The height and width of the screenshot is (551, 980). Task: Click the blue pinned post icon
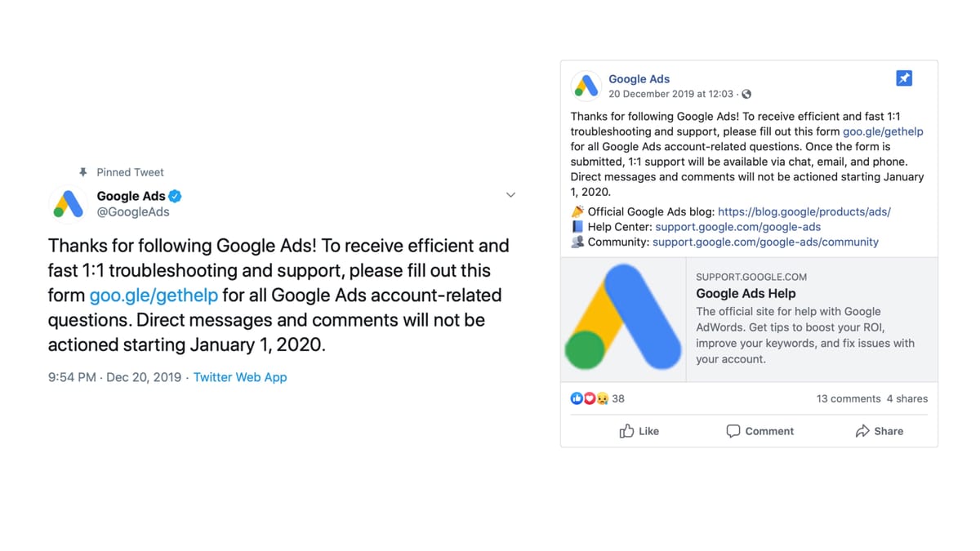pos(903,78)
